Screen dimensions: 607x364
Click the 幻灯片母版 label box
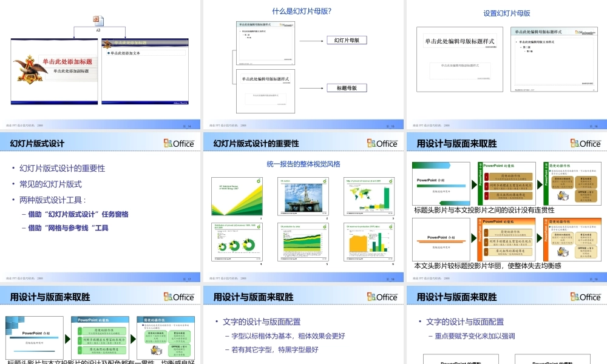click(x=347, y=40)
